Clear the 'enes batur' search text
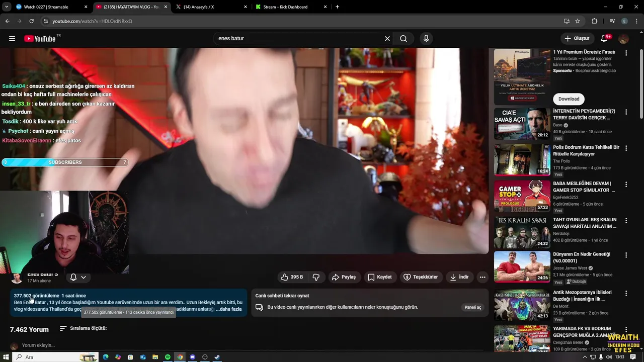This screenshot has height=362, width=644. click(387, 39)
